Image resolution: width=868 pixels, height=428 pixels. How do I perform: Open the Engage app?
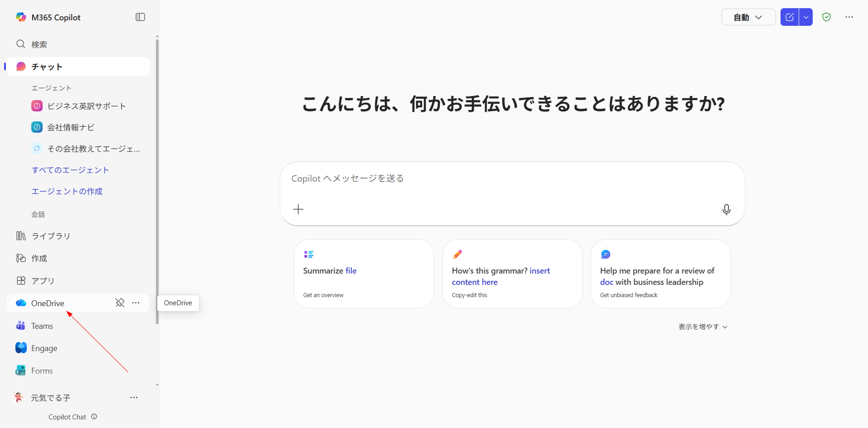44,348
